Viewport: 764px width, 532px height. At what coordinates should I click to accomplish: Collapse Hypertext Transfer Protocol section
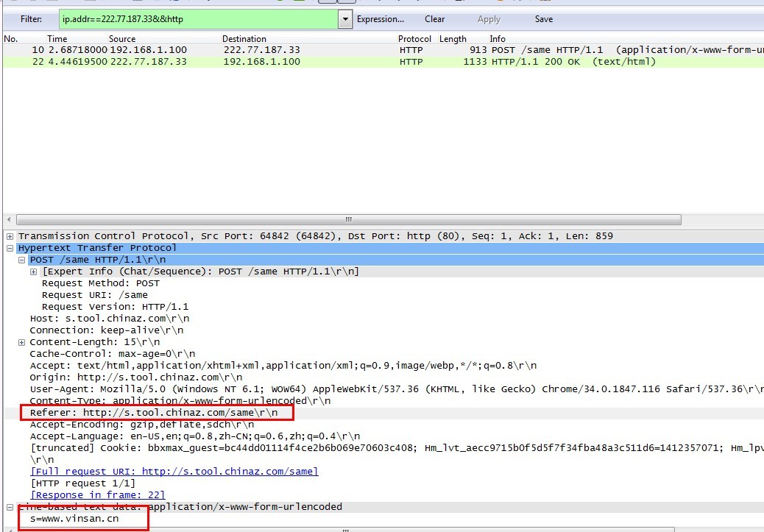click(10, 248)
